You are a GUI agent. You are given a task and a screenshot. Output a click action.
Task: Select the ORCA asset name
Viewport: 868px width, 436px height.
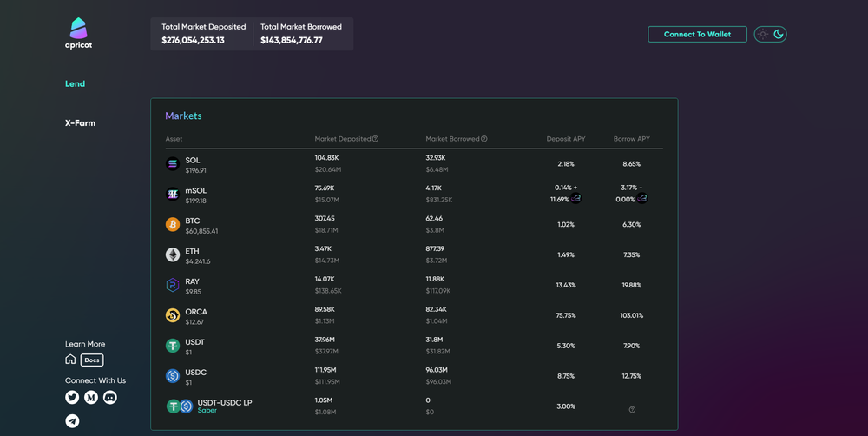pyautogui.click(x=196, y=312)
